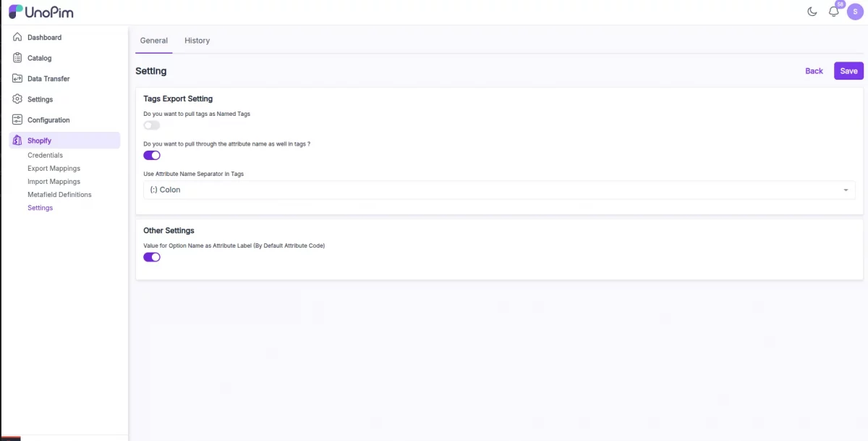Open the Data Transfer section
Screen dimensions: 868x441
(50, 78)
